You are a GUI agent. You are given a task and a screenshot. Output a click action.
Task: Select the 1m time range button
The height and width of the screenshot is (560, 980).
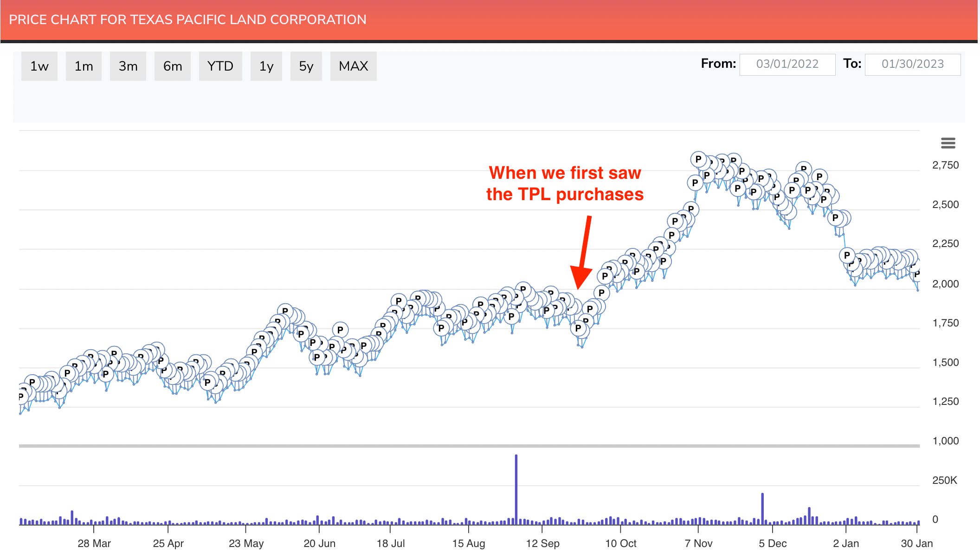coord(84,66)
